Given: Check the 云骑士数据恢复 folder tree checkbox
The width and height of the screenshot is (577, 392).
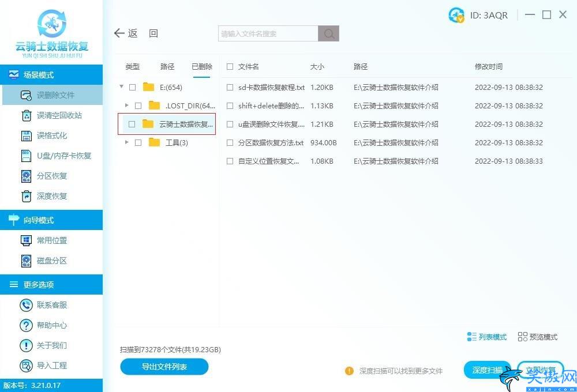Looking at the screenshot, I should pos(132,125).
